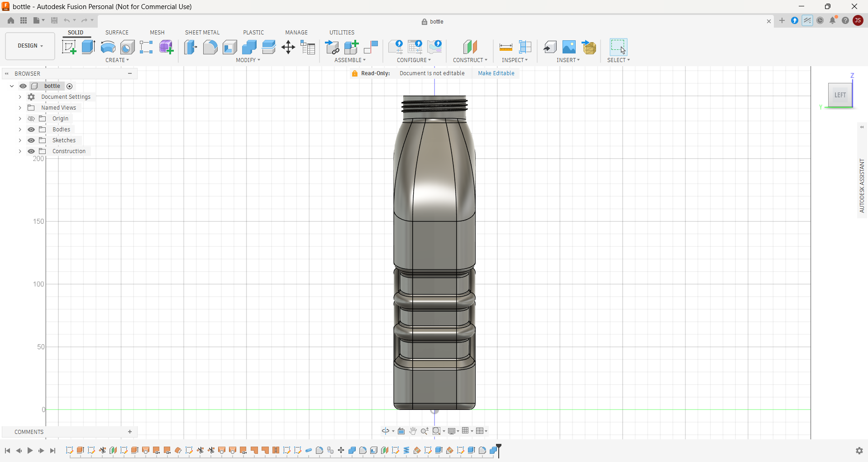Expand the Document Settings node
The image size is (868, 462).
point(20,97)
